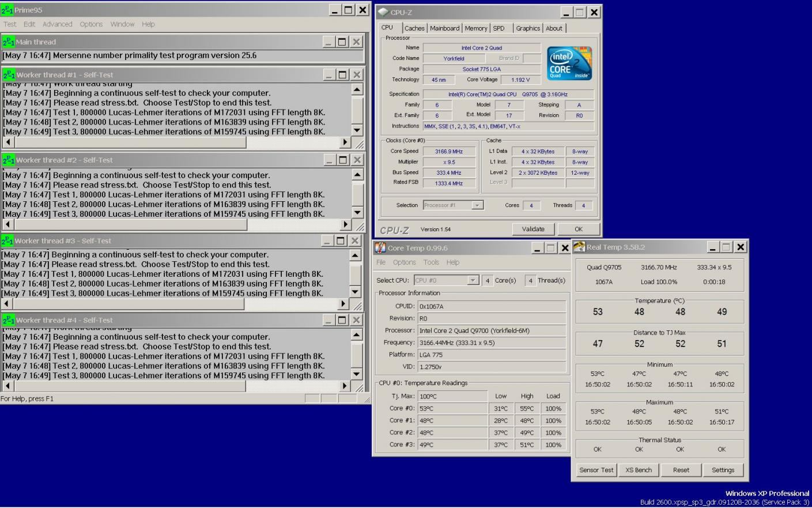Maximize the Worker thread #1 window
The height and width of the screenshot is (508, 812).
(x=342, y=74)
